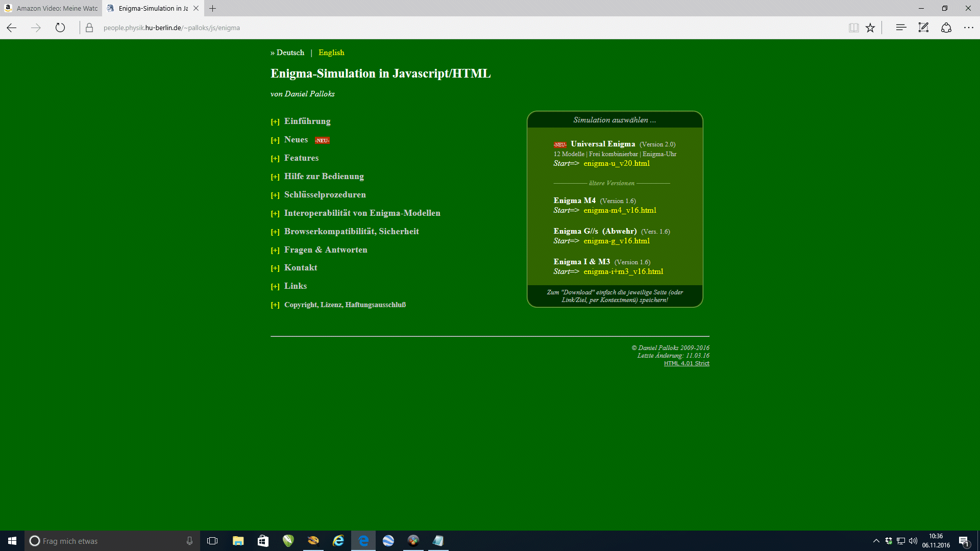The image size is (980, 551).
Task: Close the Enigma-Simulation tab
Action: (196, 8)
